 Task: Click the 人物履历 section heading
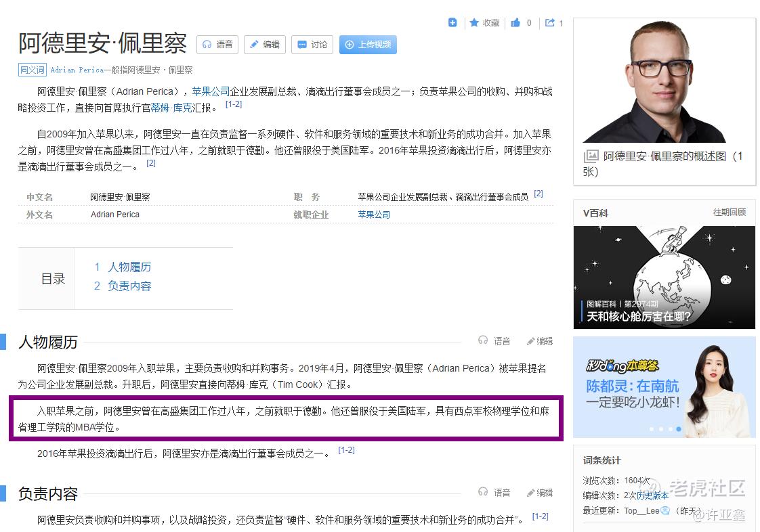tap(48, 342)
